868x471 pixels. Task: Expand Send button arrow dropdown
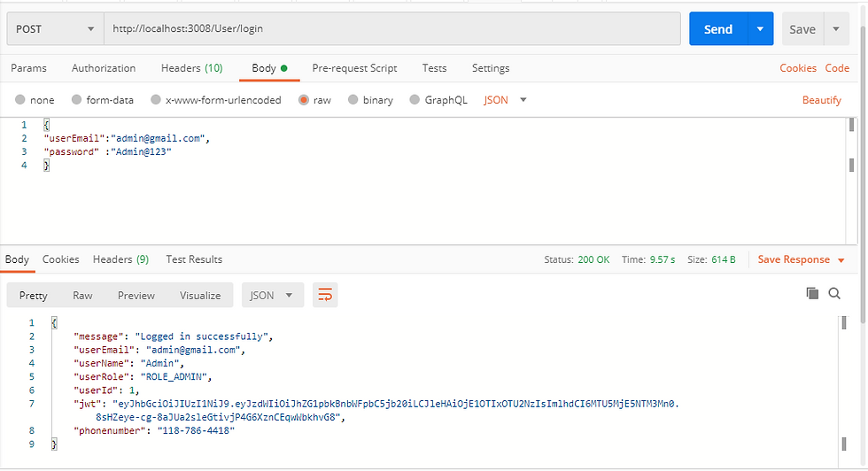[760, 29]
